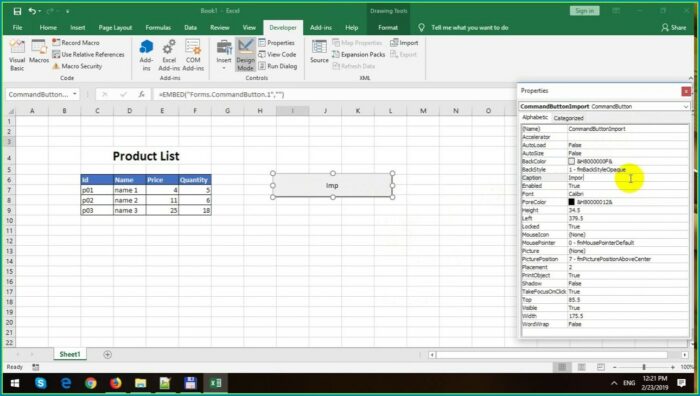Adjust the zoom slider
700x396 pixels.
tap(643, 367)
